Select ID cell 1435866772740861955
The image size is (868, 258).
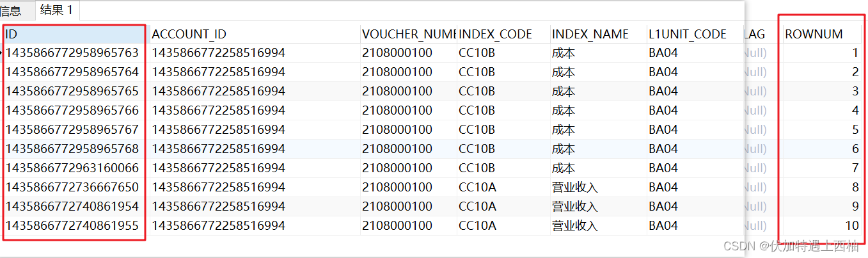coord(75,226)
